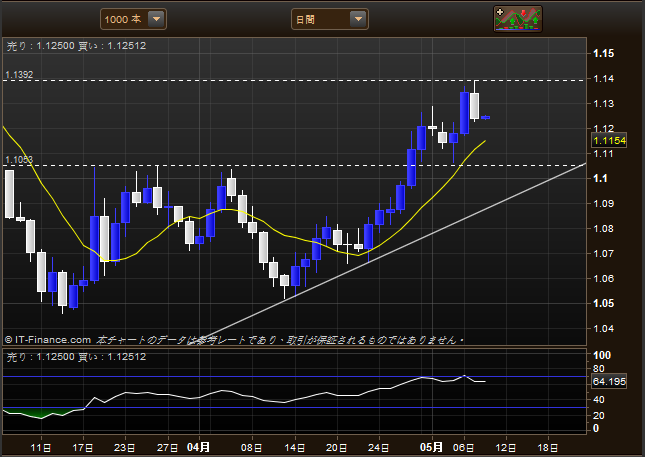Click the 08日 date axis label

252,448
